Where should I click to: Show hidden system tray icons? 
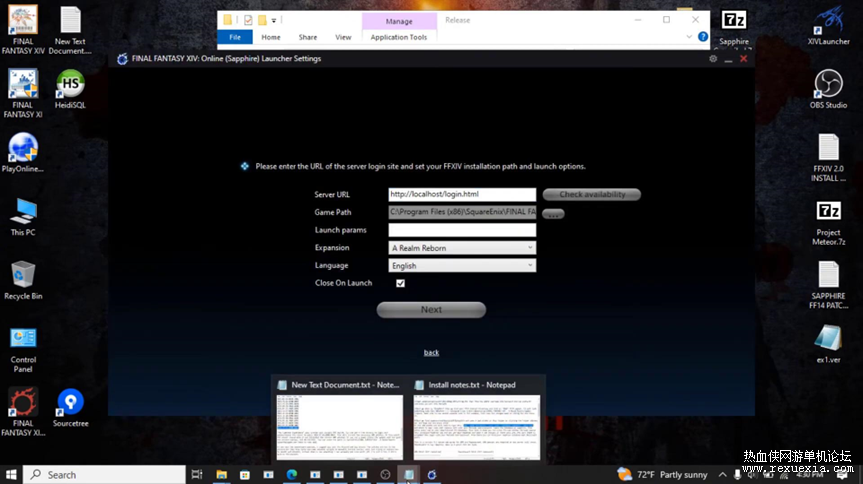click(x=722, y=474)
